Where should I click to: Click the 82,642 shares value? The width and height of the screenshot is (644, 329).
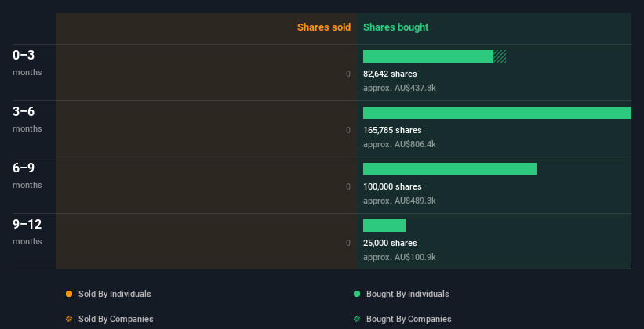point(390,74)
